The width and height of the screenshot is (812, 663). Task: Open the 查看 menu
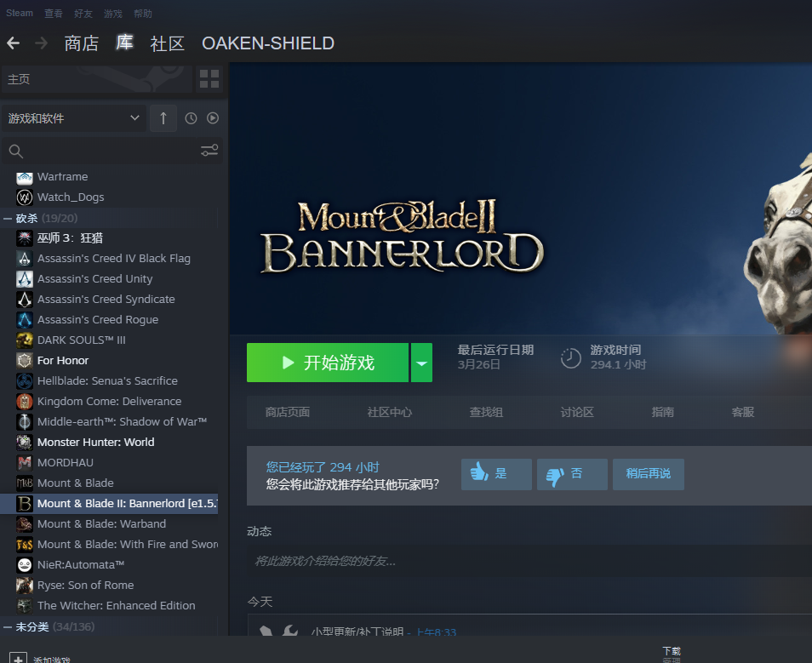tap(54, 14)
